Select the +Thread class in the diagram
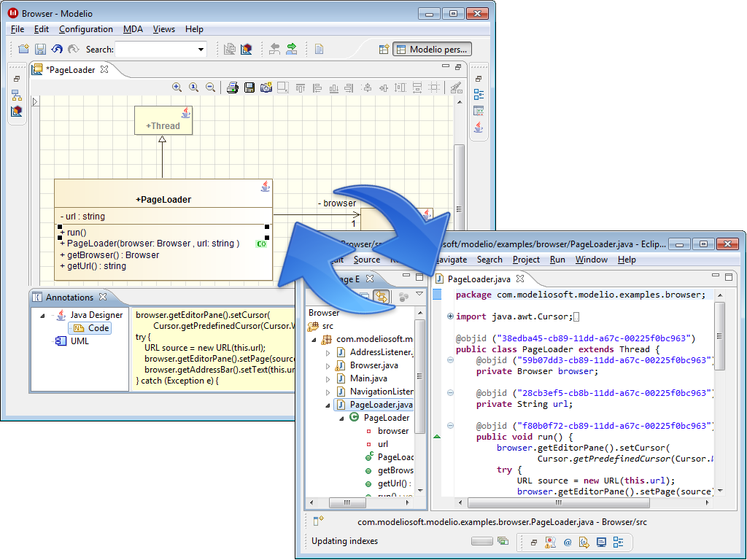The width and height of the screenshot is (747, 560). 163,120
